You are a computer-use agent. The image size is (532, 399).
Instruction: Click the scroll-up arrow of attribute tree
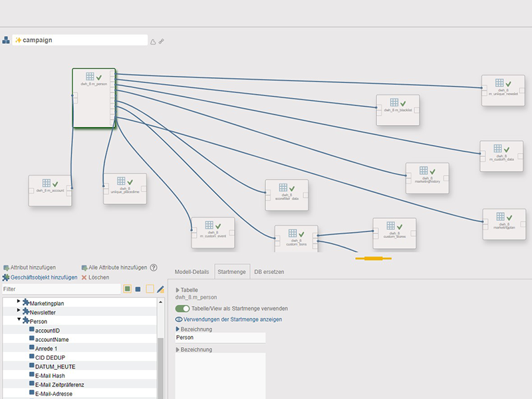click(x=160, y=302)
